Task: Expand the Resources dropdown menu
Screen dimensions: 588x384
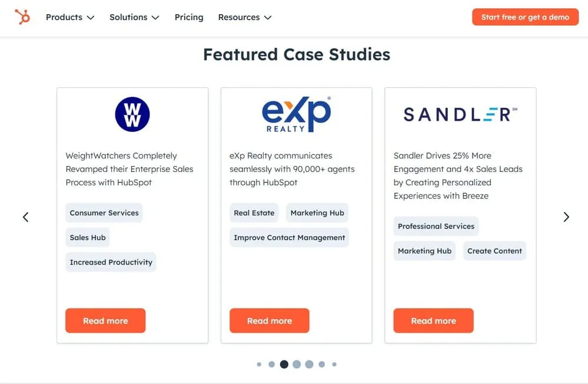Action: (244, 17)
